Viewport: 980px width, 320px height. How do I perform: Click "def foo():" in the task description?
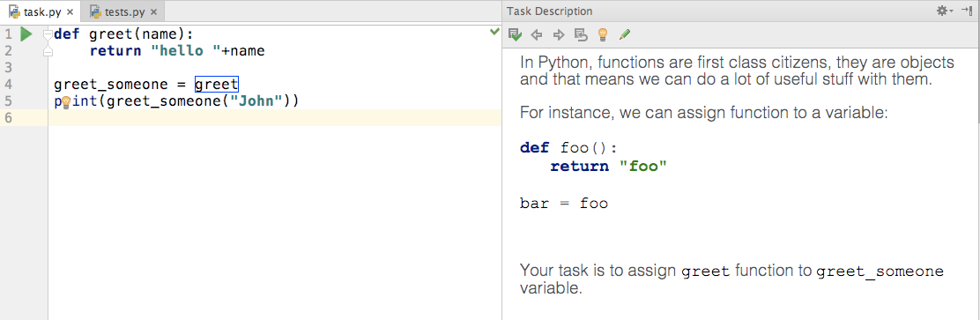click(x=568, y=148)
